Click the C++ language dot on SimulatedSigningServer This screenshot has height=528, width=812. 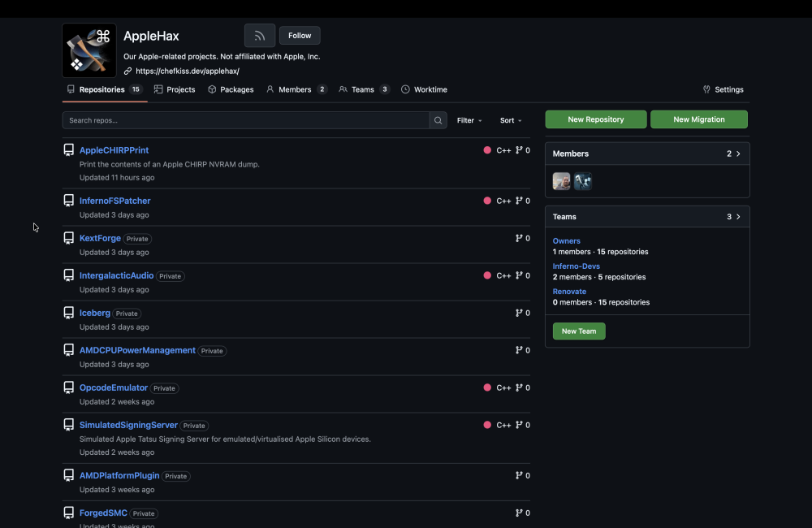click(x=487, y=425)
